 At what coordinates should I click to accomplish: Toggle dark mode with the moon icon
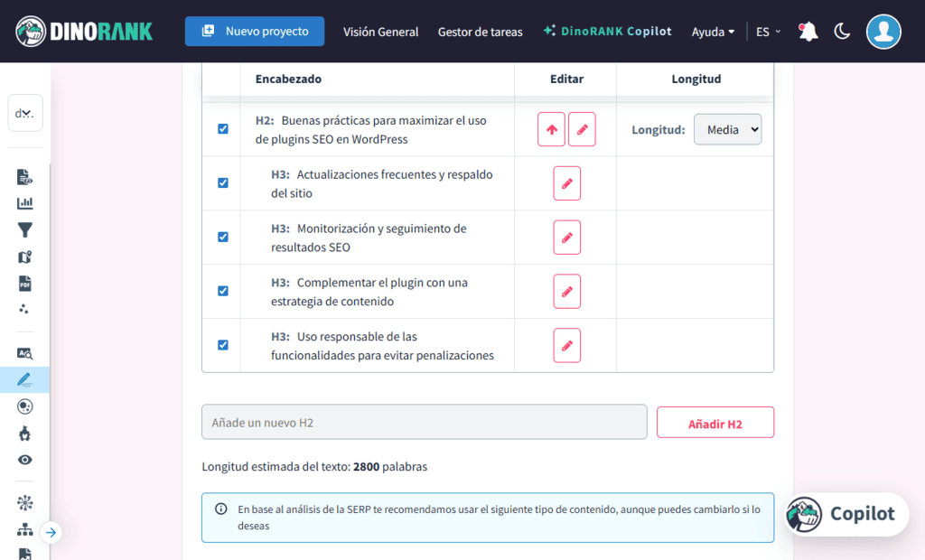[842, 30]
